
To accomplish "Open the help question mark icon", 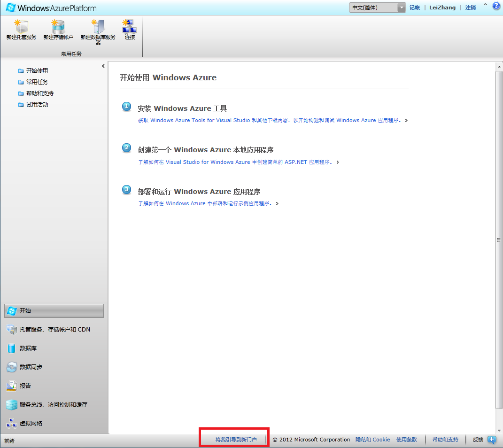I will 496,6.
